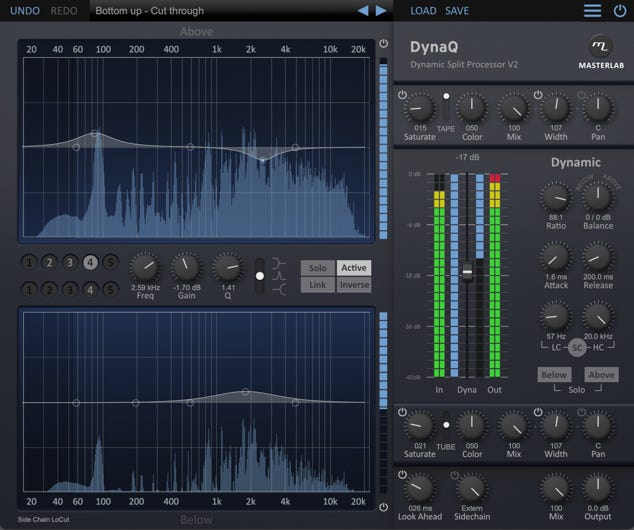Click the Dyna threshold fader handle
Viewport: 634px width, 530px height.
[x=466, y=271]
